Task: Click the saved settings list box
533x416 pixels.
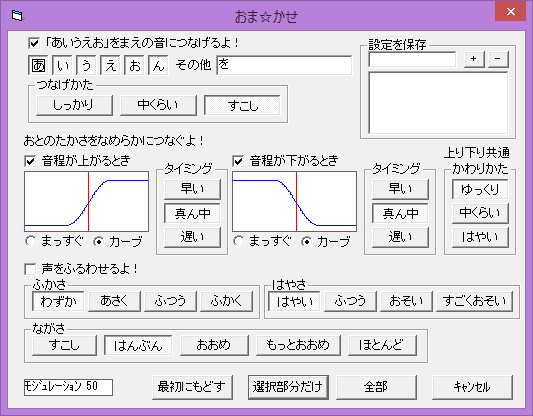Action: [x=439, y=103]
